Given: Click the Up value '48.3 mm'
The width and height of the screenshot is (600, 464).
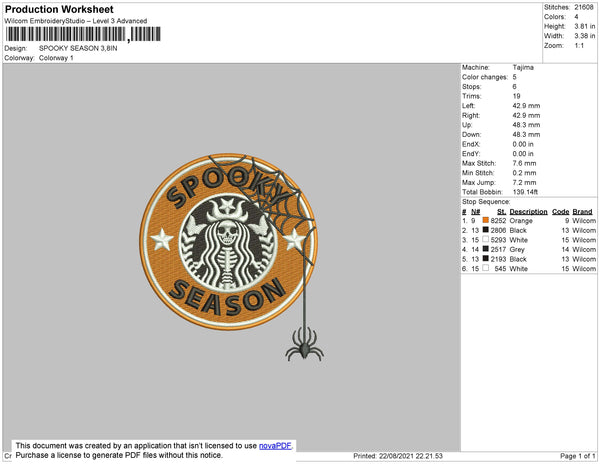Looking at the screenshot, I should pyautogui.click(x=527, y=125).
